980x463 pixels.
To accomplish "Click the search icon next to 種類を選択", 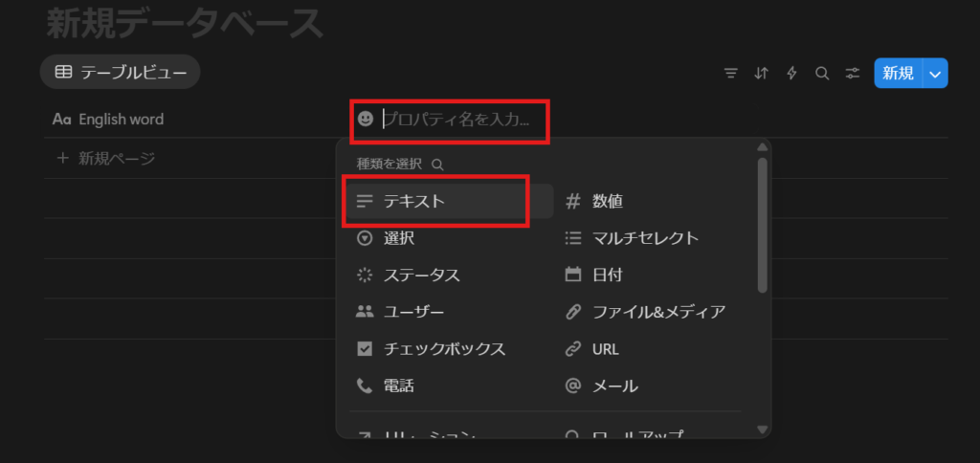I will pos(437,165).
